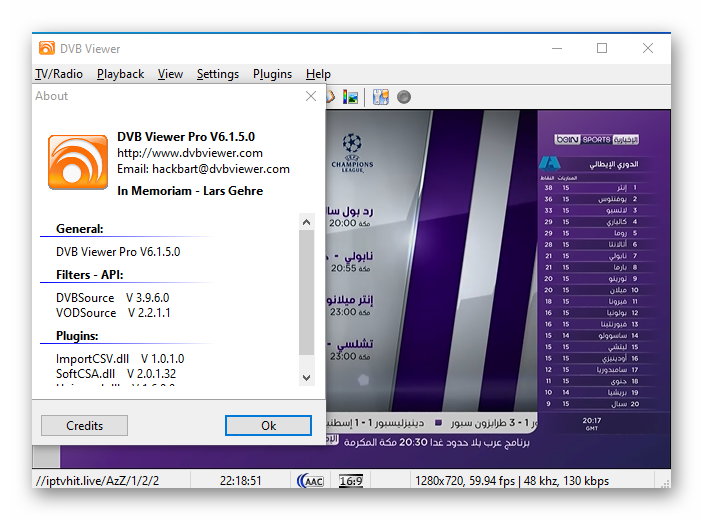Open the View menu
Viewport: 703px width, 520px height.
coord(170,74)
